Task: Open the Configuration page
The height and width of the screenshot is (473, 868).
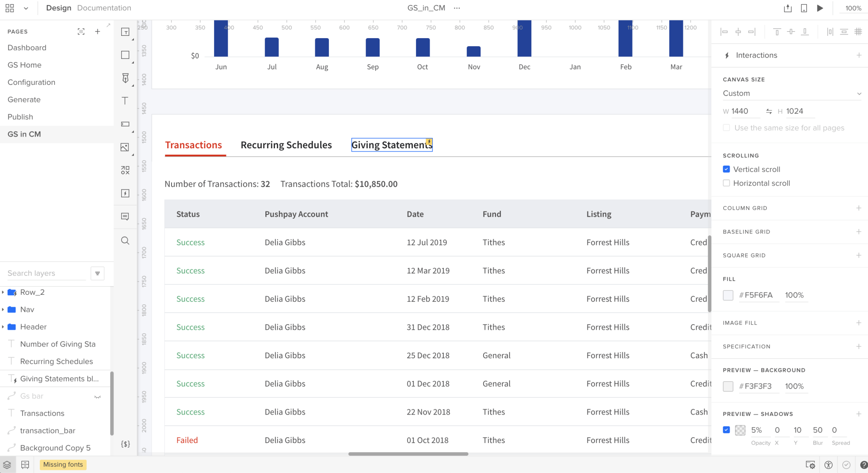Action: pos(31,82)
